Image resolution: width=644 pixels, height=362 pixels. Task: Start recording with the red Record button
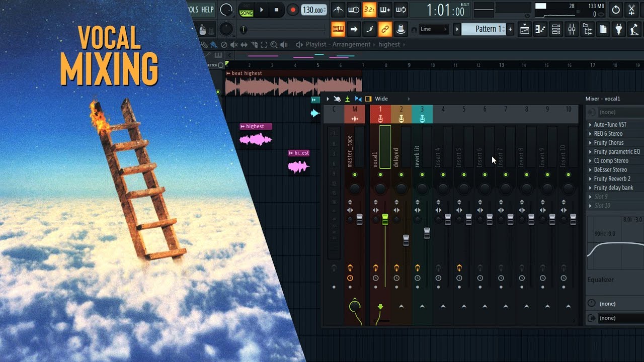tap(293, 10)
